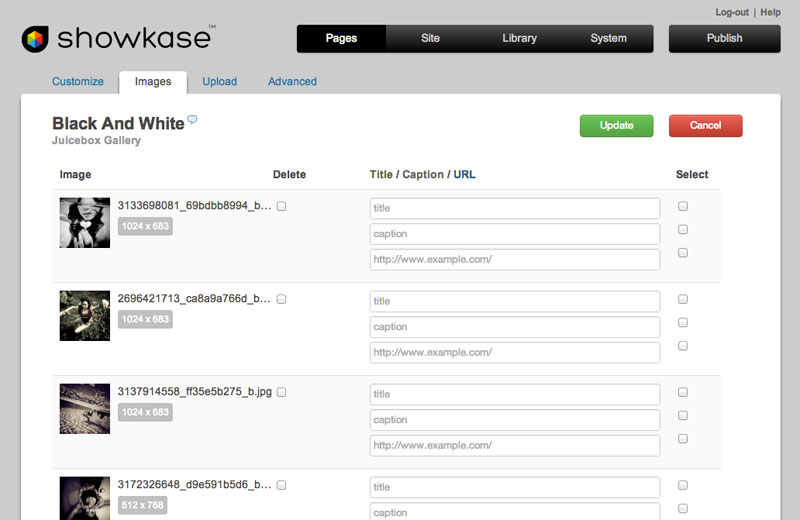The width and height of the screenshot is (800, 520).
Task: Click title field for 2696421713 image
Action: coord(515,301)
